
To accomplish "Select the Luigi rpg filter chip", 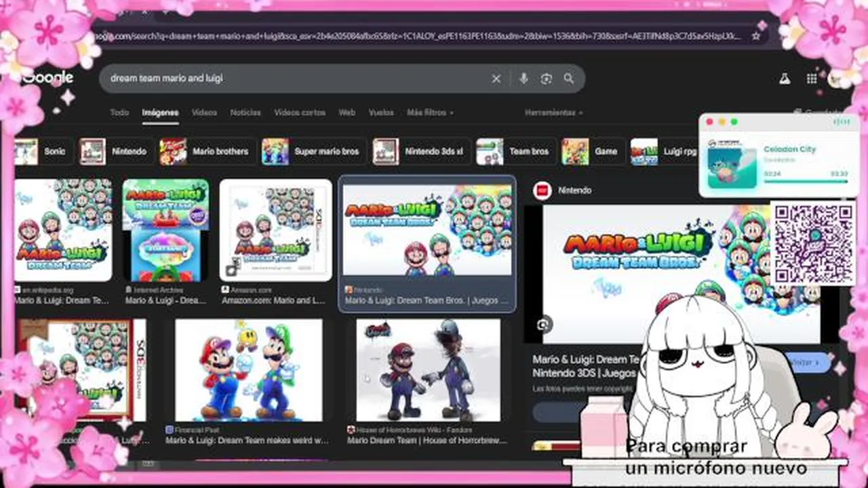I will point(665,152).
